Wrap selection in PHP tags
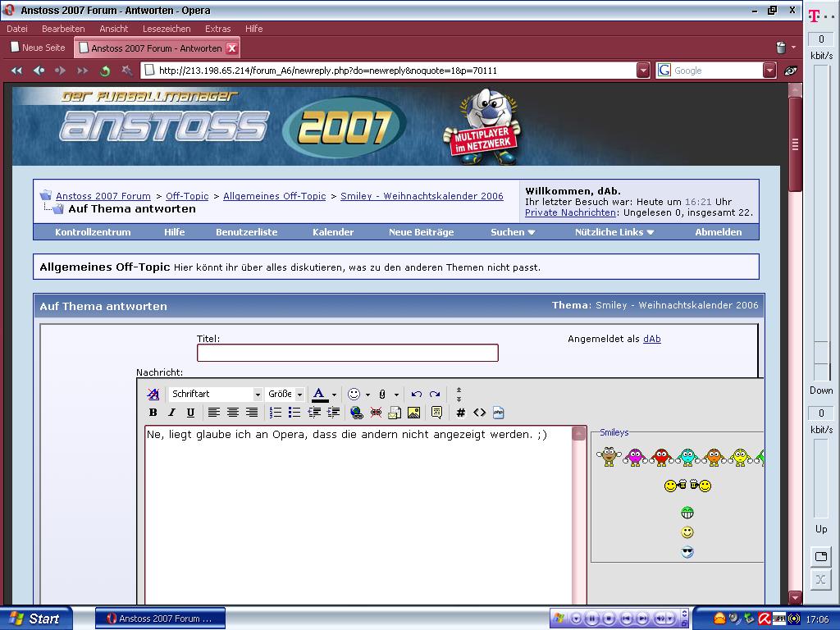840x630 pixels. tap(498, 413)
